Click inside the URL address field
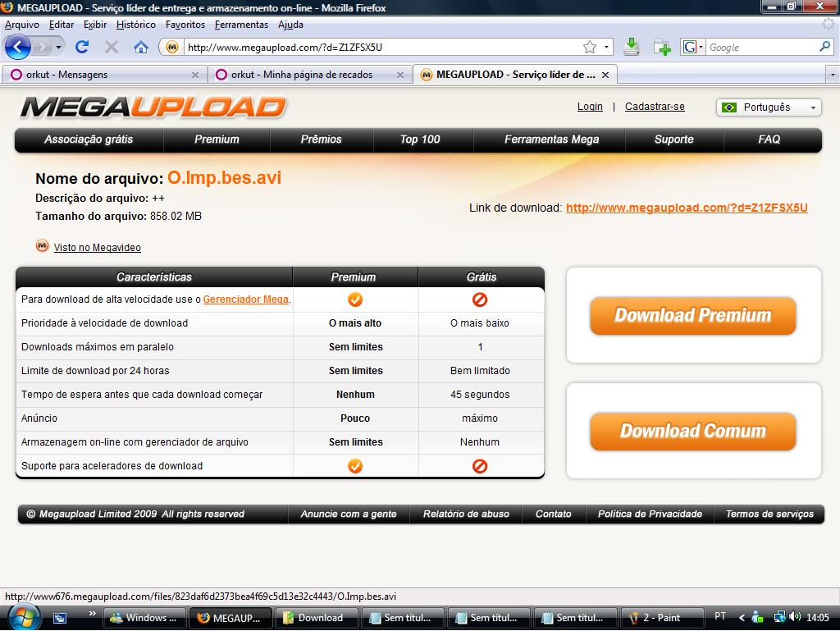The width and height of the screenshot is (840, 631). click(x=383, y=47)
